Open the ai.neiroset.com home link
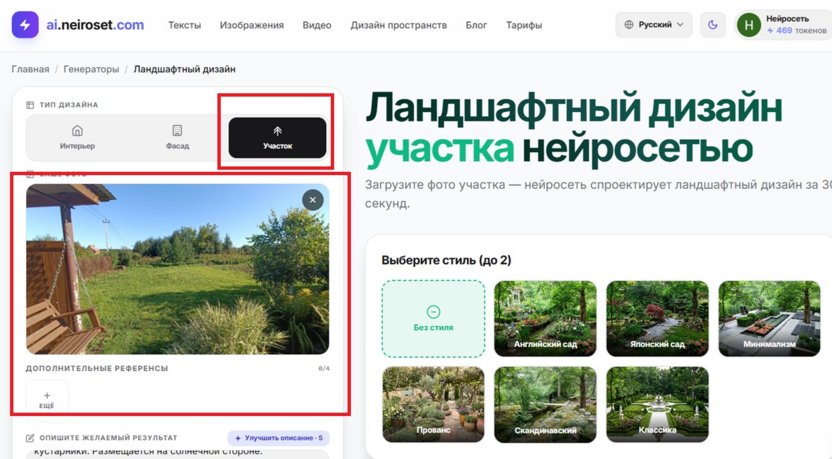This screenshot has width=832, height=459. 95,25
